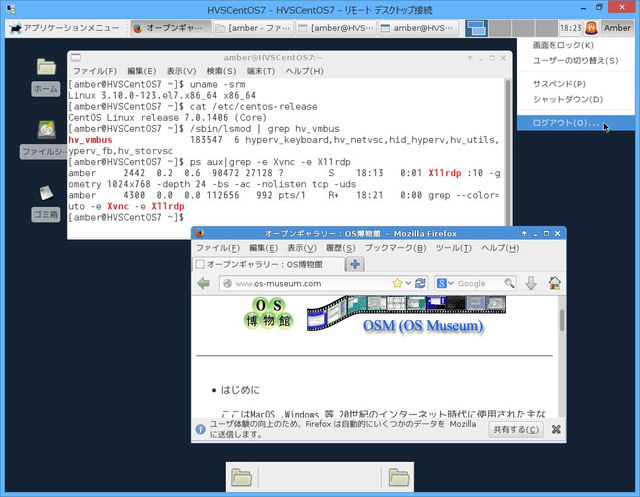
Task: Select first [amber@HVS terminal taskbar button
Action: pos(336,28)
